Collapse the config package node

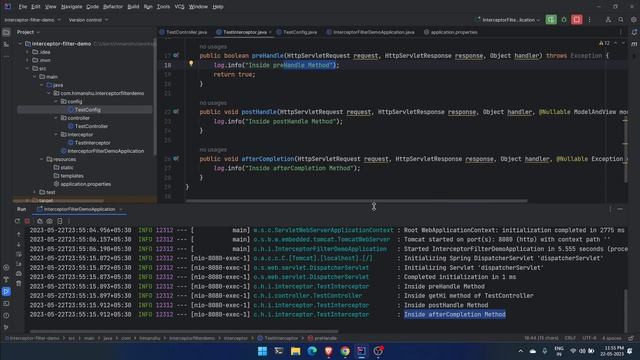coord(56,101)
